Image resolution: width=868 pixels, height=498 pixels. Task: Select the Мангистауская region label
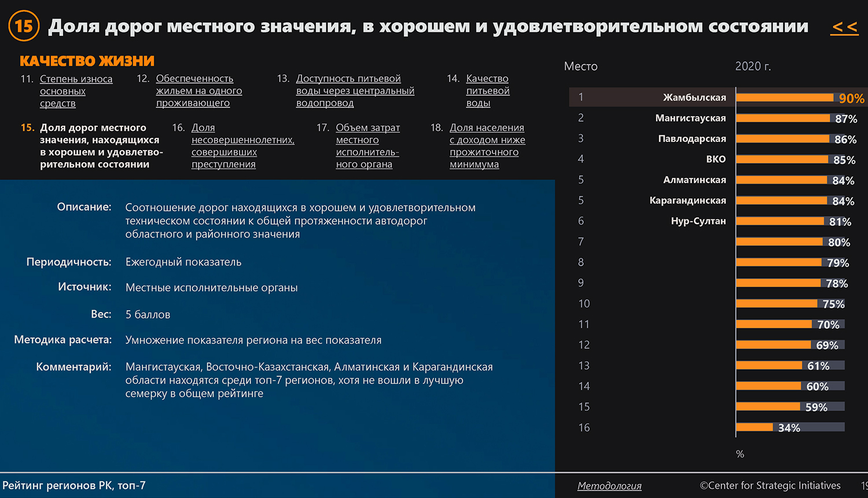[x=690, y=118]
